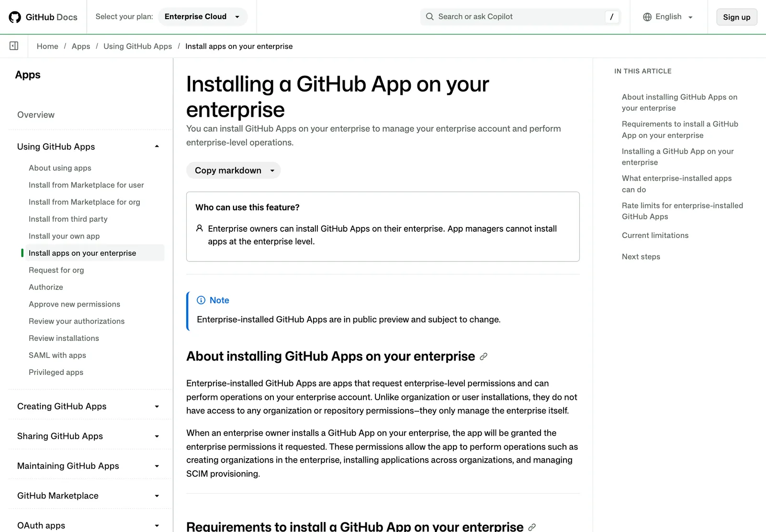The height and width of the screenshot is (532, 766).
Task: Open SAML with apps page
Action: (x=57, y=355)
